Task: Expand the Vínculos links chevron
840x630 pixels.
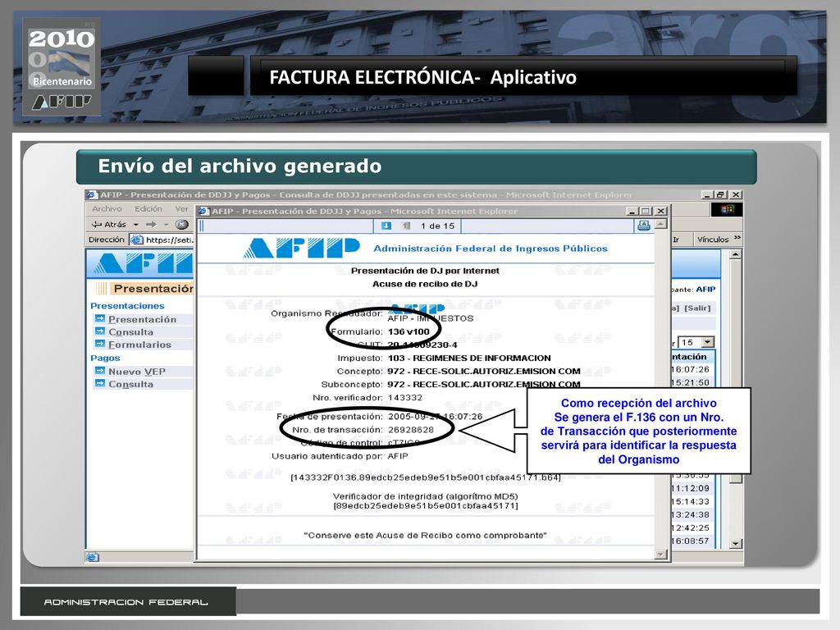Action: 737,239
